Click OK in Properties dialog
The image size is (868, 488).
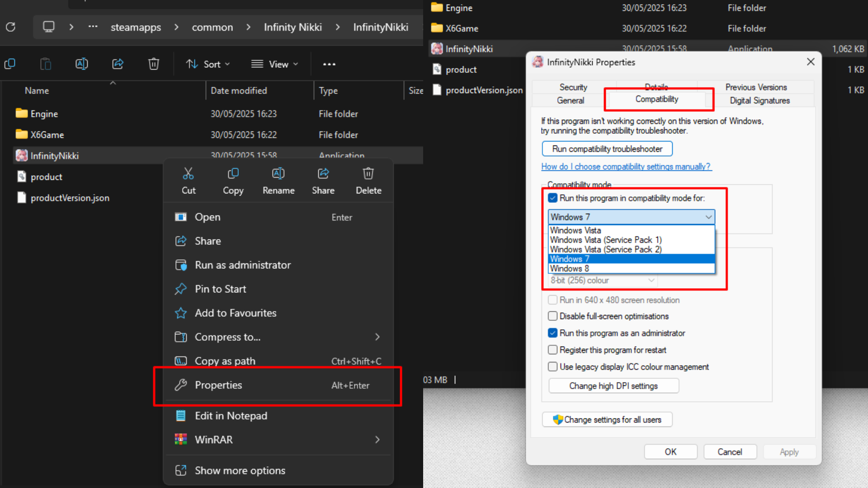click(x=670, y=452)
